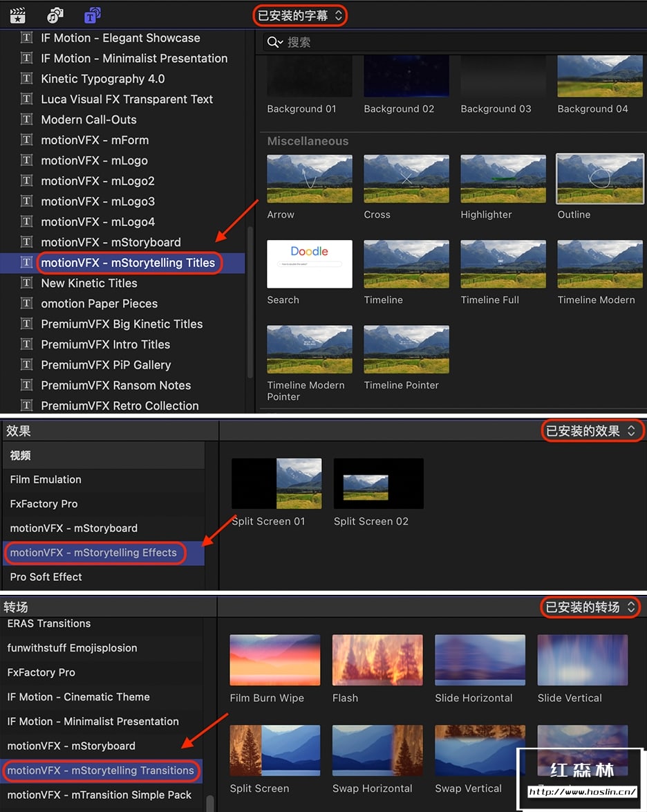The width and height of the screenshot is (647, 812).
Task: Select motionVFX - mStorytelling Titles
Action: tap(128, 263)
